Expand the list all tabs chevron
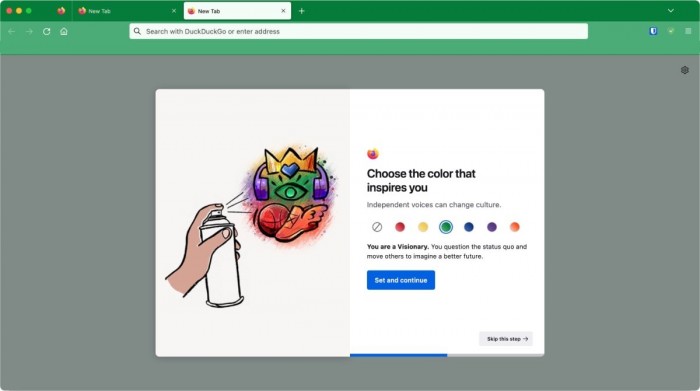Screen dimensions: 700x391 point(671,11)
